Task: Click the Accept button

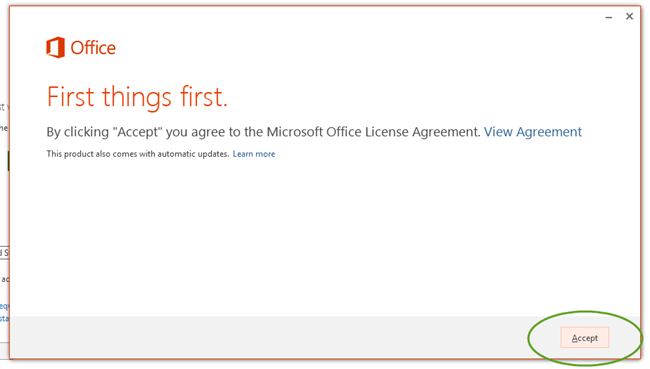Action: [x=585, y=337]
